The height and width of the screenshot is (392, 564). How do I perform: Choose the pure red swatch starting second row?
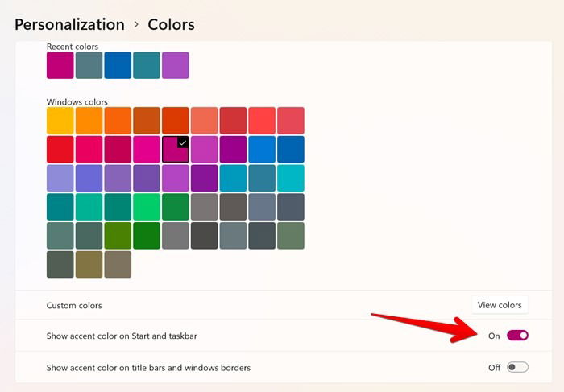click(x=60, y=149)
